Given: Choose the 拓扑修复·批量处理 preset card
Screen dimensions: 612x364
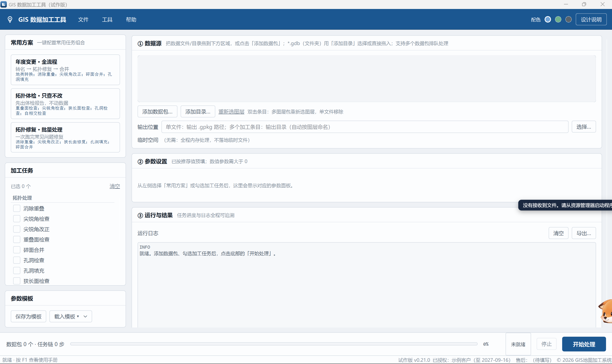Looking at the screenshot, I should coord(65,137).
